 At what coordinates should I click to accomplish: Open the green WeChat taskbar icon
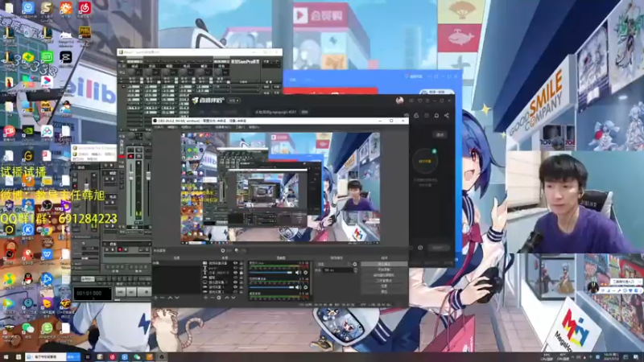click(137, 356)
